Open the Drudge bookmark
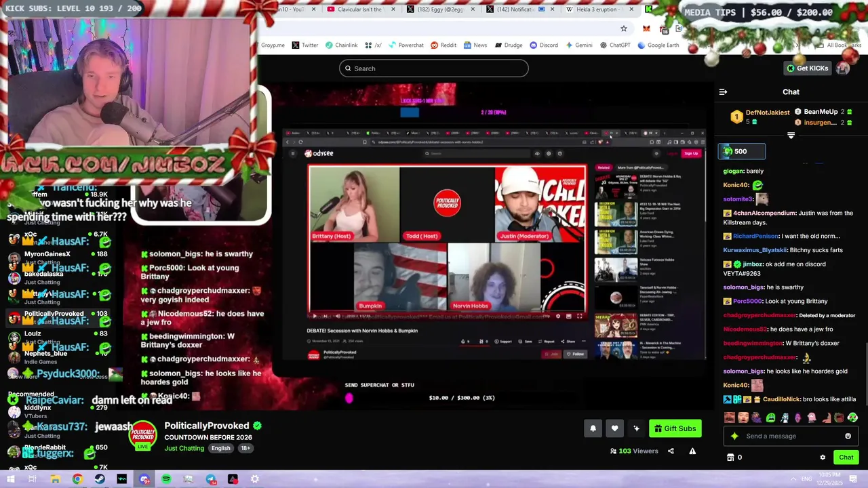This screenshot has width=868, height=488. (509, 45)
